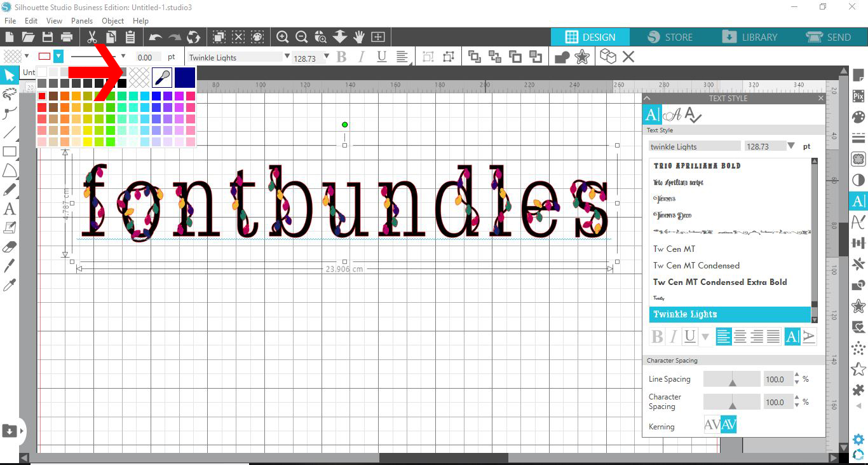
Task: Switch to the SEND tab
Action: pos(829,37)
